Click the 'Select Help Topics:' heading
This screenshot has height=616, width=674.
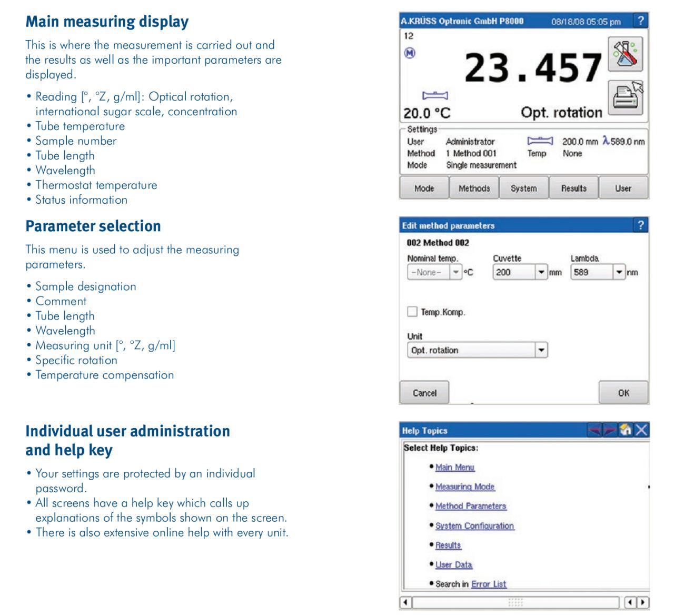point(441,448)
